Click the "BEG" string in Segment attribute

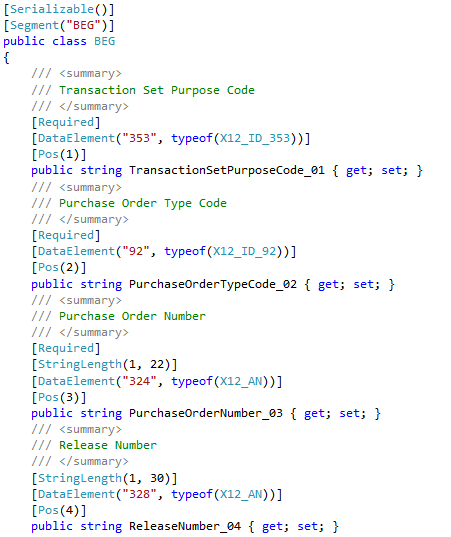coord(84,25)
